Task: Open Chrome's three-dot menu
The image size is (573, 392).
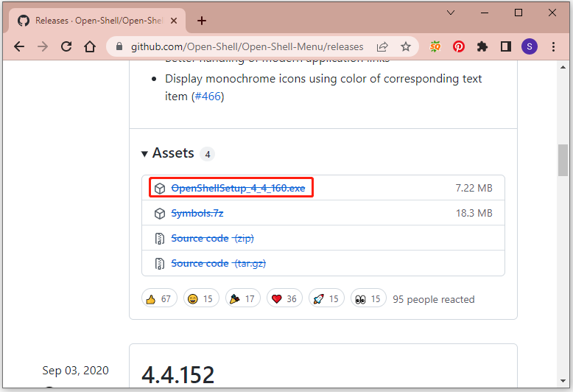Action: tap(554, 46)
